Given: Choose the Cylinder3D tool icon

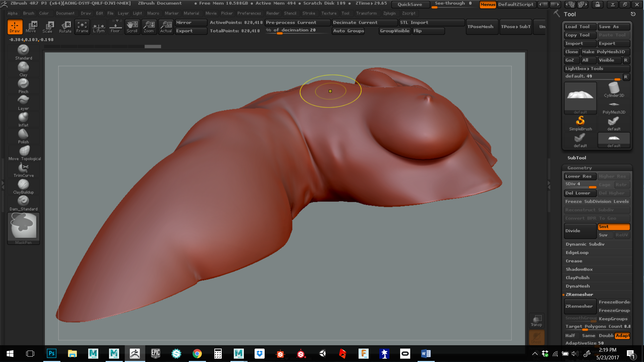Looking at the screenshot, I should pos(614,89).
